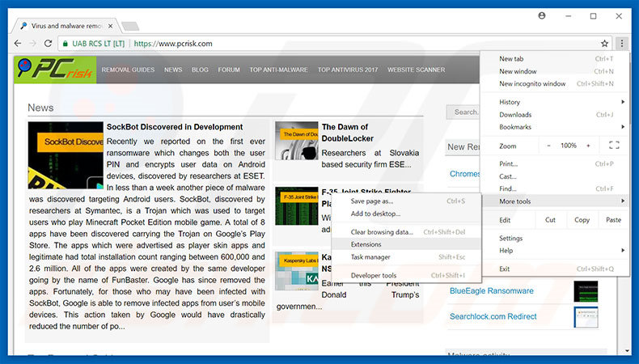639x364 pixels.
Task: Click Cut in the Edit row
Action: (550, 220)
